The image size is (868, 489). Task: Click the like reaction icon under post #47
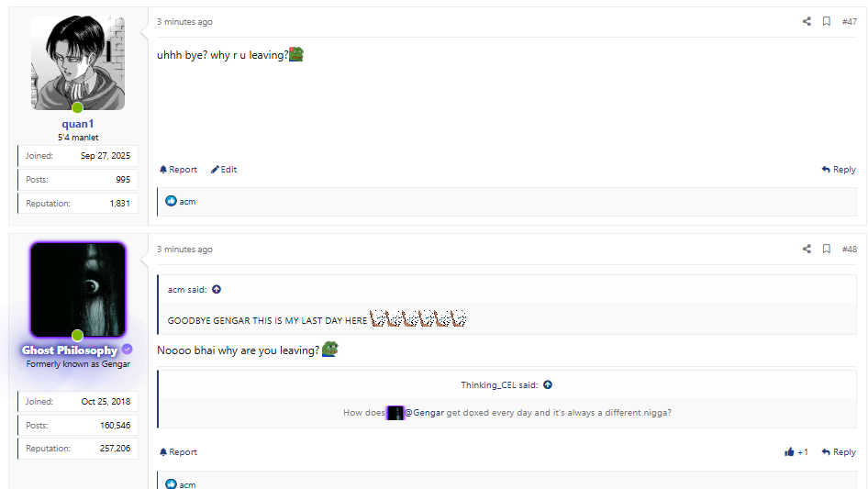click(171, 201)
